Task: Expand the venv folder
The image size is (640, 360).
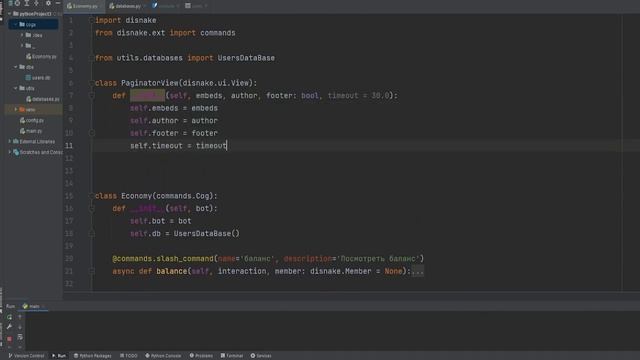Action: pos(16,109)
